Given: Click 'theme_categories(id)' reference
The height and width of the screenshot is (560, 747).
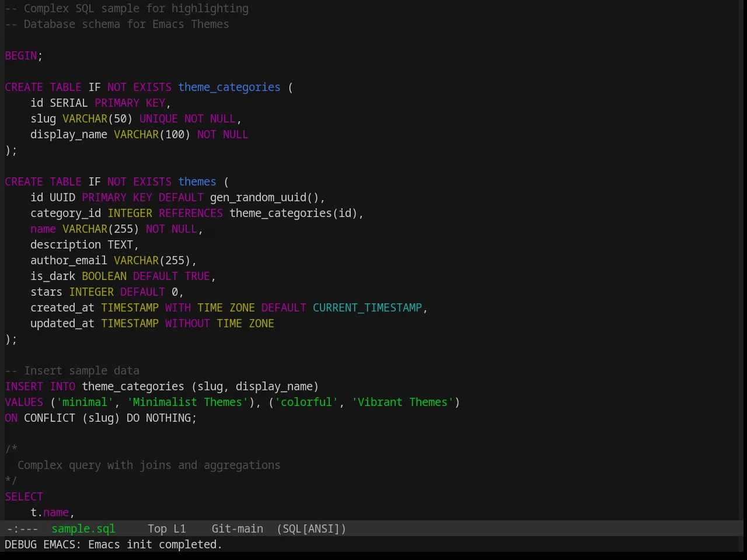Looking at the screenshot, I should pos(294,213).
